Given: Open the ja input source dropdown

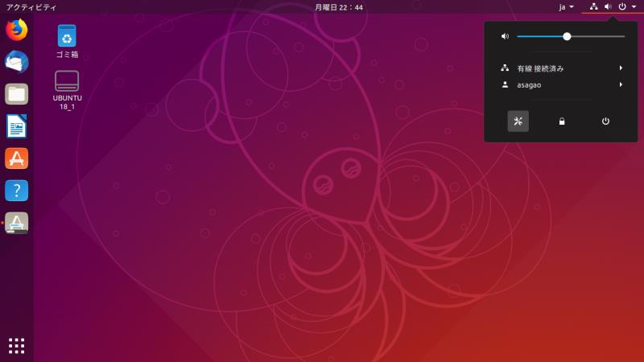Looking at the screenshot, I should 567,7.
